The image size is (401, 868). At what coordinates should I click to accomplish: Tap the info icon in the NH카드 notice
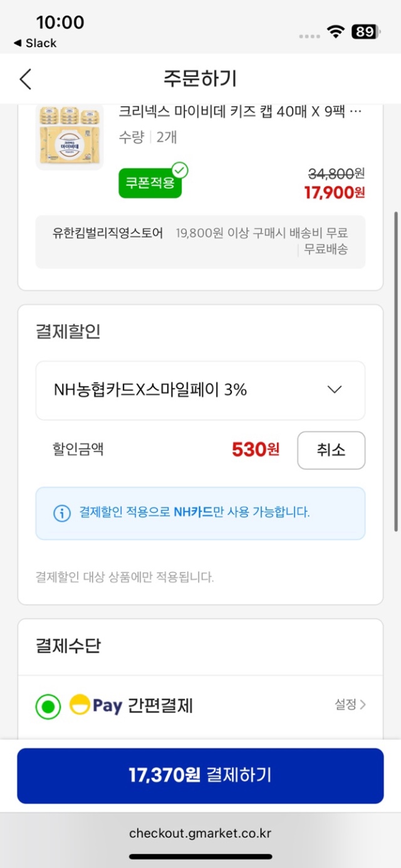61,513
